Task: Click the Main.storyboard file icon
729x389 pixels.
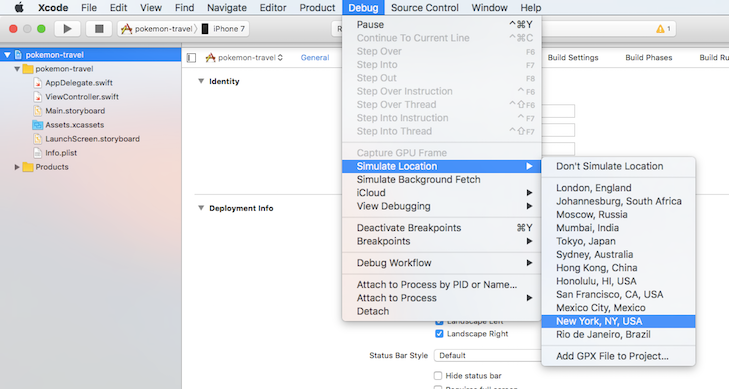Action: [38, 111]
